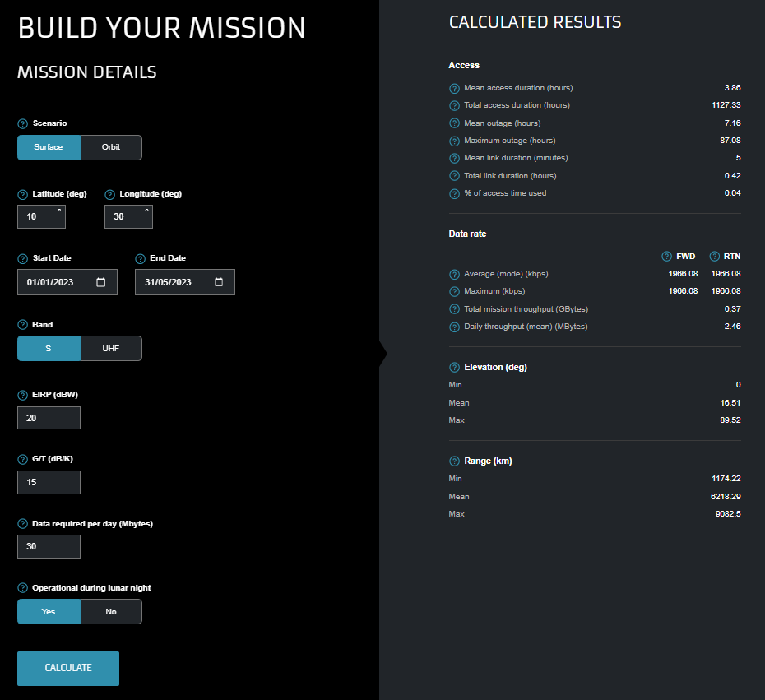Image resolution: width=765 pixels, height=700 pixels.
Task: Click the help icon next to Scenario
Action: 23,123
